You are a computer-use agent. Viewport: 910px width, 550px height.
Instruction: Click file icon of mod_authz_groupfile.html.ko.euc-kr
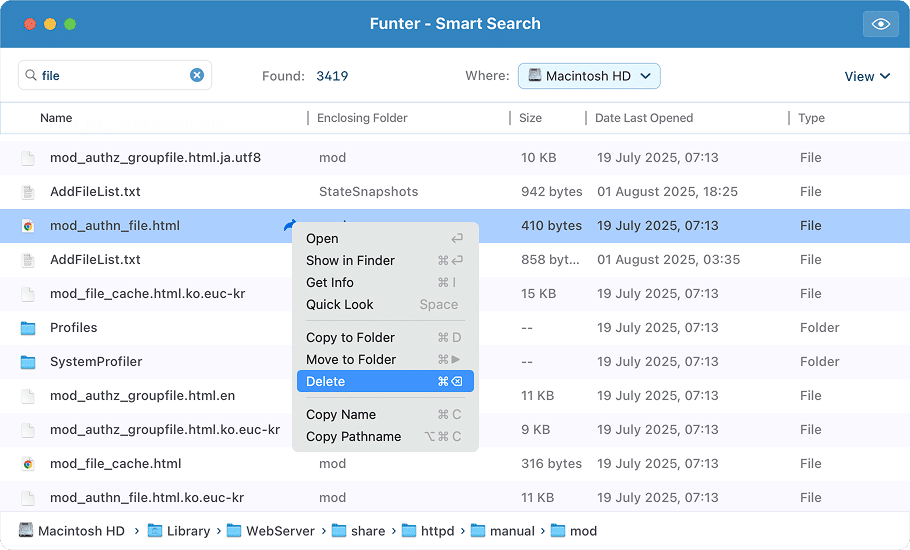coord(28,430)
